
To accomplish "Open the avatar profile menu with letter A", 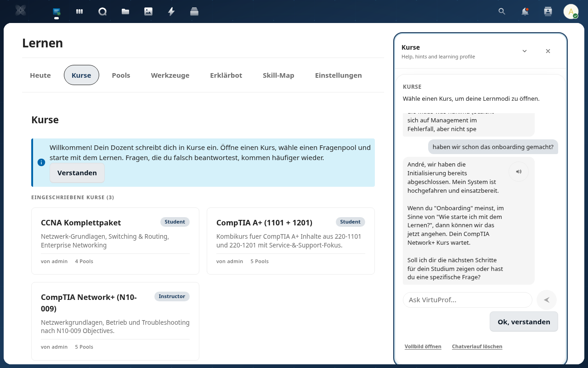I will 571,11.
